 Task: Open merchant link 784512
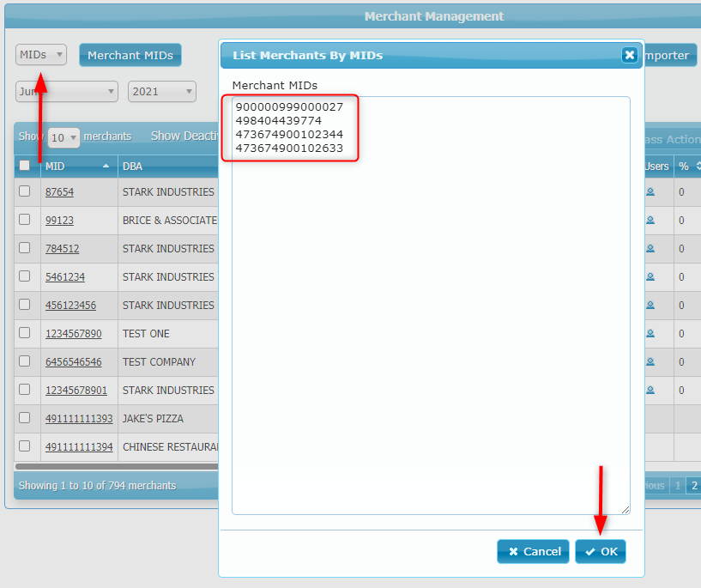tap(62, 249)
